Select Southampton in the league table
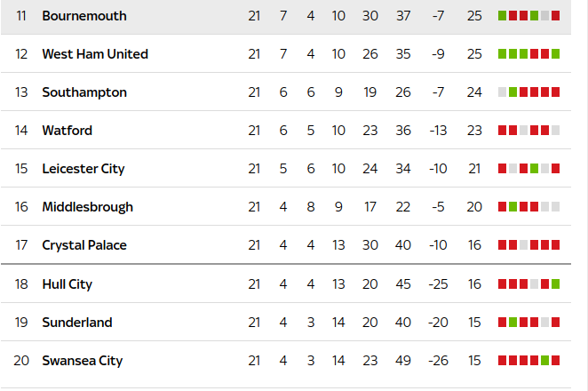 point(84,92)
